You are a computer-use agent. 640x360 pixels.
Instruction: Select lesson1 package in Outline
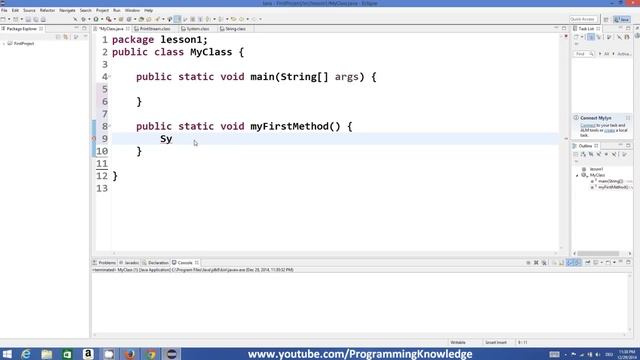tap(596, 169)
